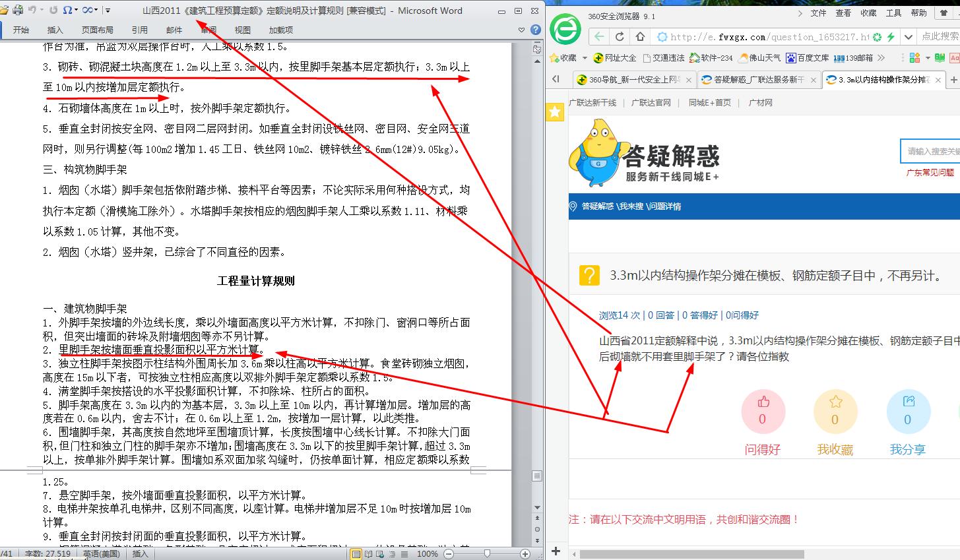Switch to the 页面布局 ribbon tab
The height and width of the screenshot is (560, 960).
point(98,30)
